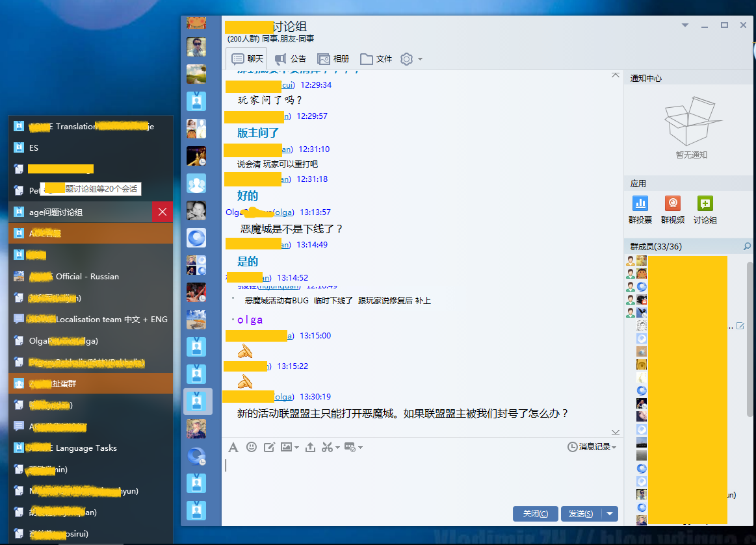756x545 pixels.
Task: Click the 群成员(33/36) header label
Action: click(x=656, y=246)
